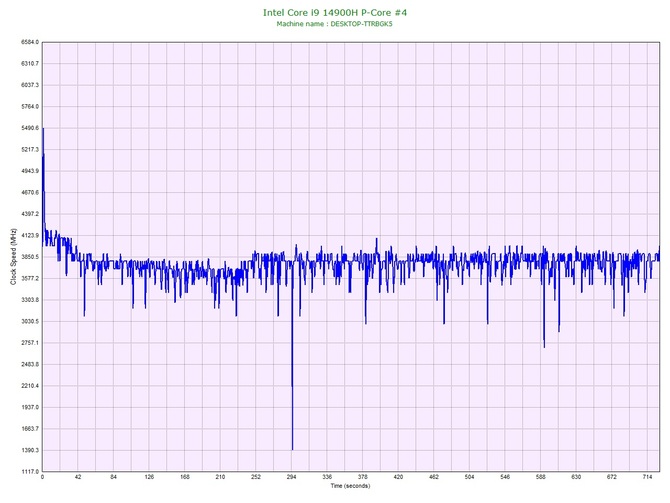This screenshot has height=503, width=670.
Task: Click the 252 seconds x-axis tick label
Action: [x=256, y=477]
